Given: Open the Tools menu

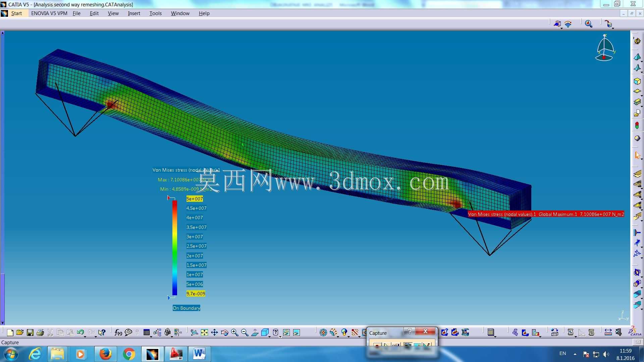Looking at the screenshot, I should coord(156,13).
